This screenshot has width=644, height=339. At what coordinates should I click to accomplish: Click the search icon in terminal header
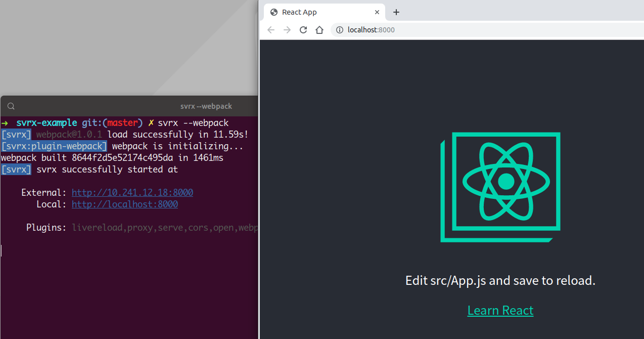(11, 106)
